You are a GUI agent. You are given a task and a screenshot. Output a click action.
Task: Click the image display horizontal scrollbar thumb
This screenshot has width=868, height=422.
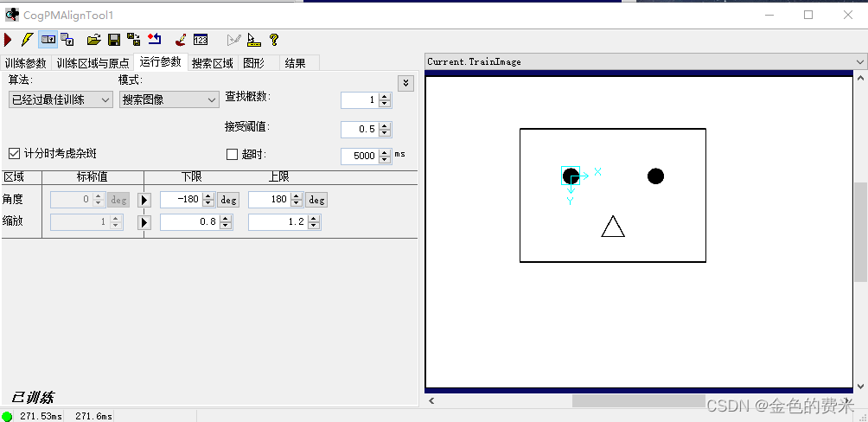pos(638,400)
